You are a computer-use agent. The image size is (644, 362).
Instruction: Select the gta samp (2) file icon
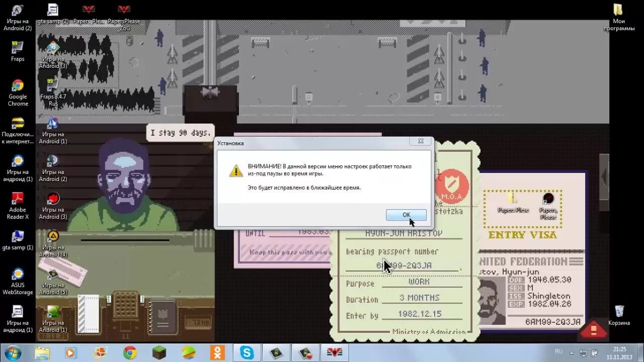52,14
